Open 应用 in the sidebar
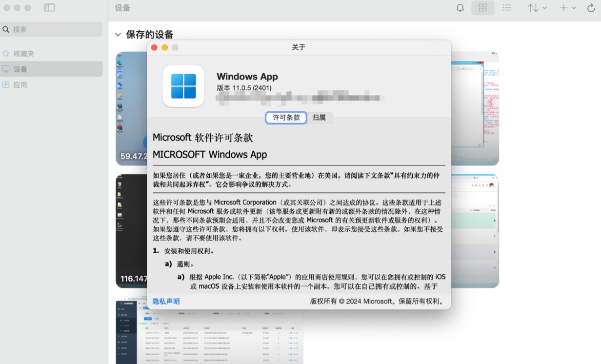Viewport: 601px width, 364px height. click(x=51, y=85)
